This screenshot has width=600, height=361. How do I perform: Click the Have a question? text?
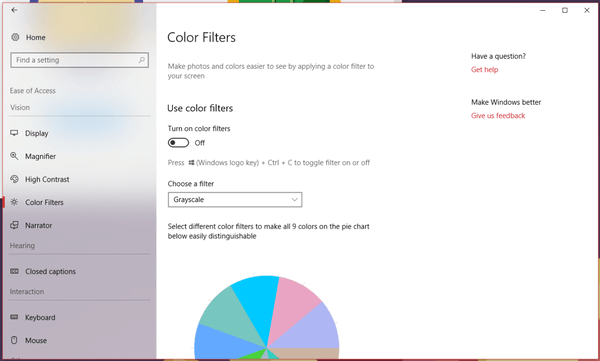498,56
